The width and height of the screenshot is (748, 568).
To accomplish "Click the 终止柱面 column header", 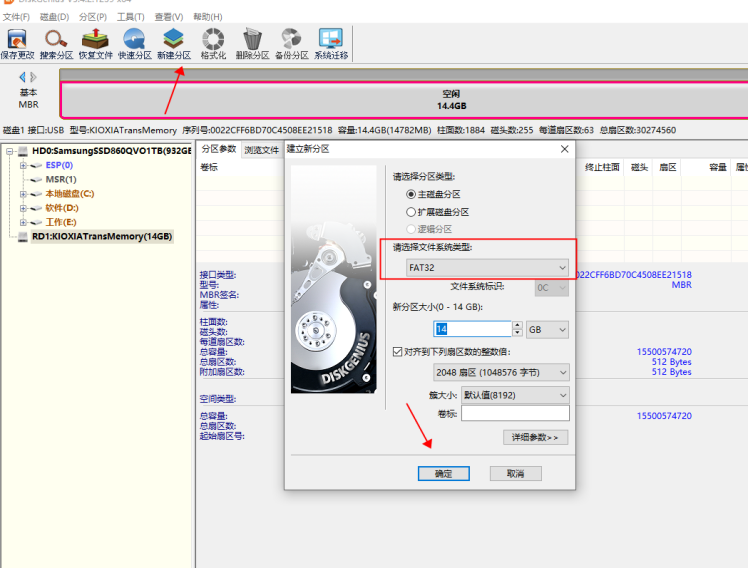I will tap(602, 167).
